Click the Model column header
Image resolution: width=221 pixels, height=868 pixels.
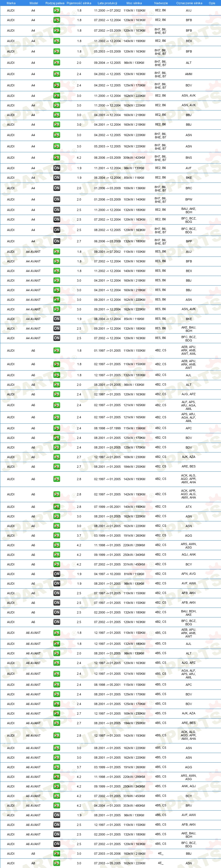(34, 3)
